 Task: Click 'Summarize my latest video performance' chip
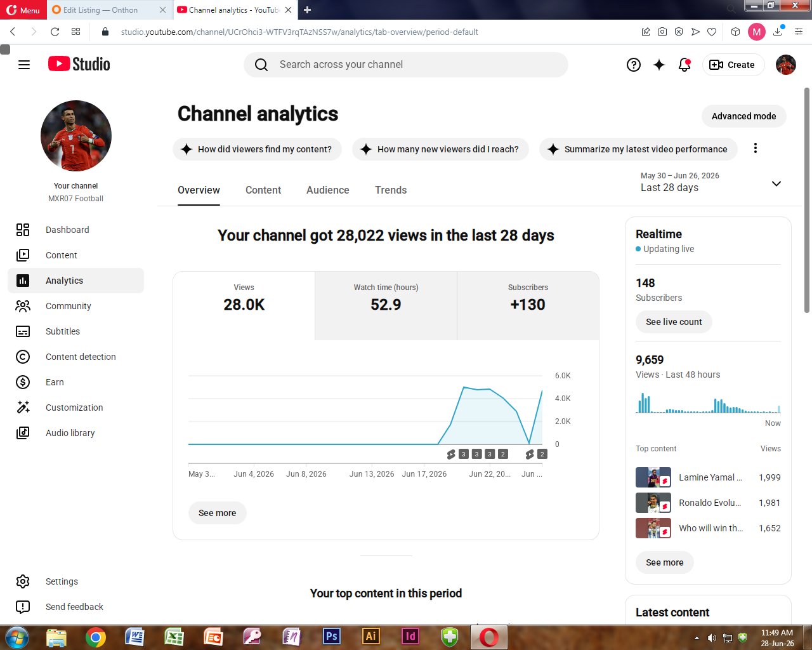point(638,149)
